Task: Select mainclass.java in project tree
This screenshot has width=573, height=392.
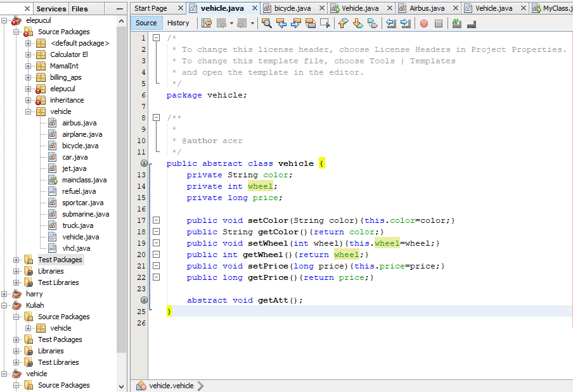Action: click(84, 180)
